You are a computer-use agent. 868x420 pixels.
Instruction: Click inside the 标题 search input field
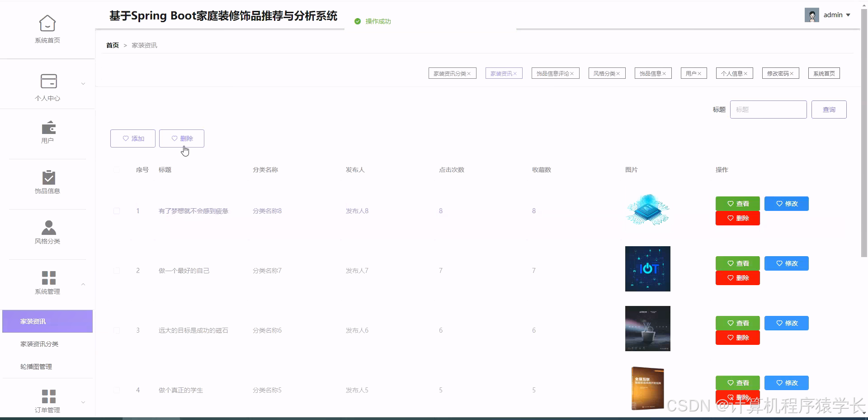click(768, 109)
